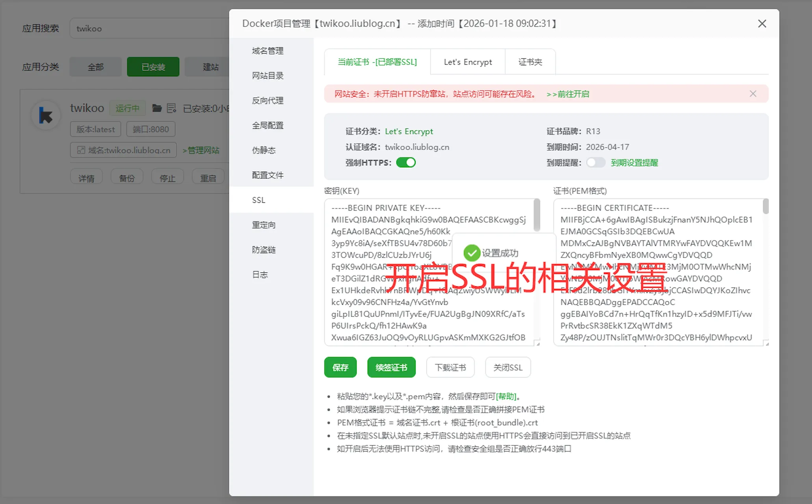
Task: Select reverse proxy in the sidebar
Action: (x=268, y=100)
